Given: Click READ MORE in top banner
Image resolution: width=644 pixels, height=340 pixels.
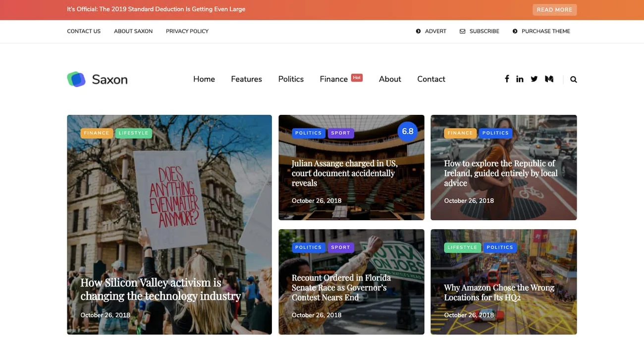Looking at the screenshot, I should pos(554,10).
